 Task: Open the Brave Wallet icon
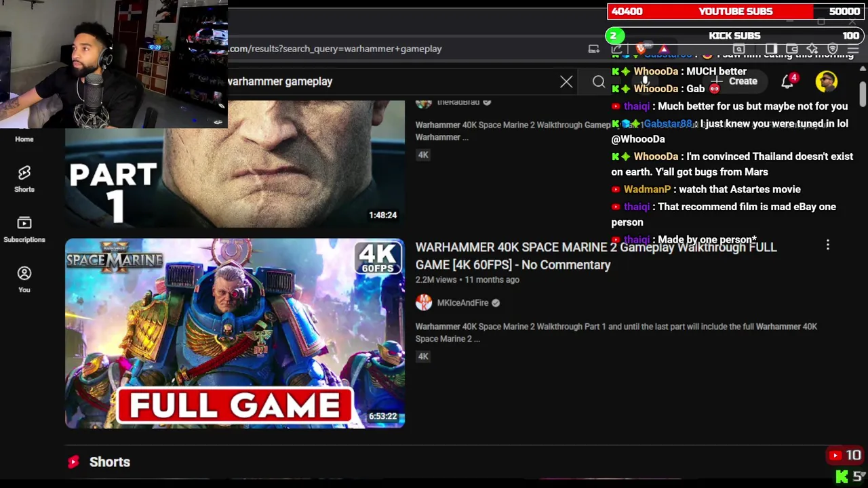(x=791, y=49)
